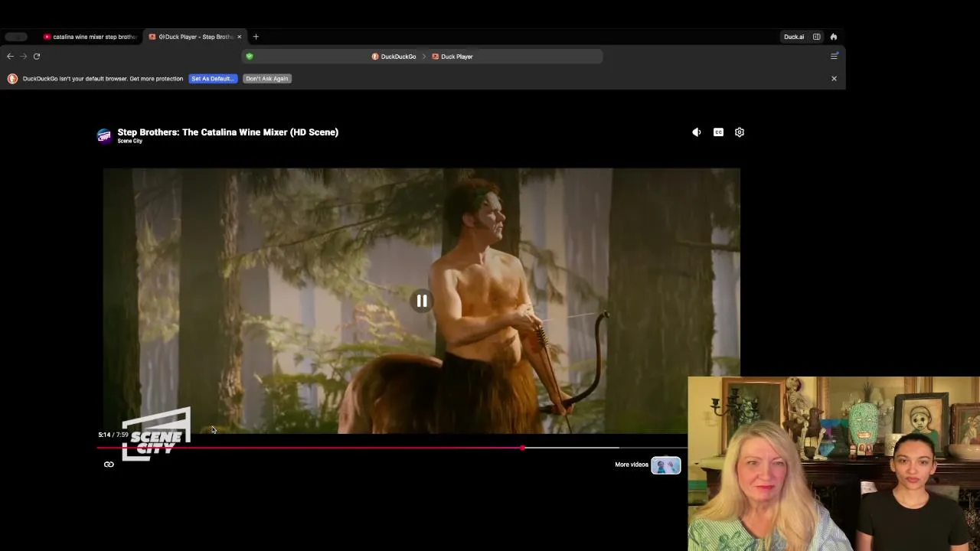Click the '5:14 / 7:59' time display

[113, 435]
